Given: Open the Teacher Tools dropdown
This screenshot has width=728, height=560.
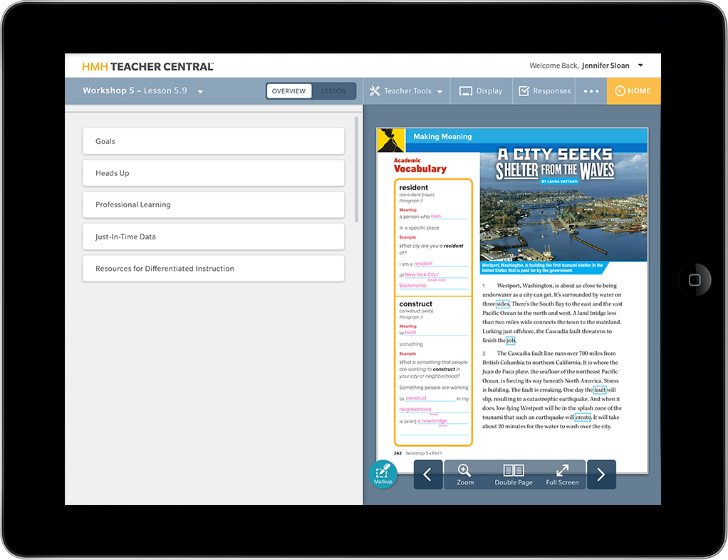Looking at the screenshot, I should [406, 91].
